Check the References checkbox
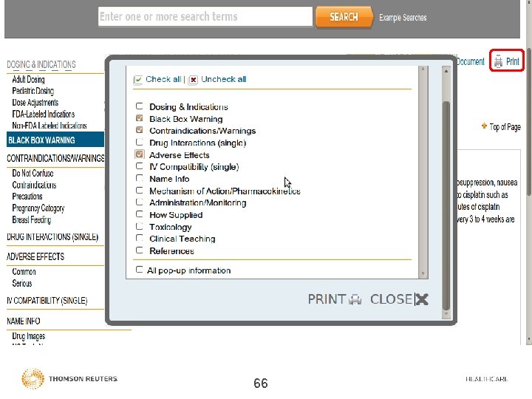Screen dimensions: 532x399 [x=139, y=250]
